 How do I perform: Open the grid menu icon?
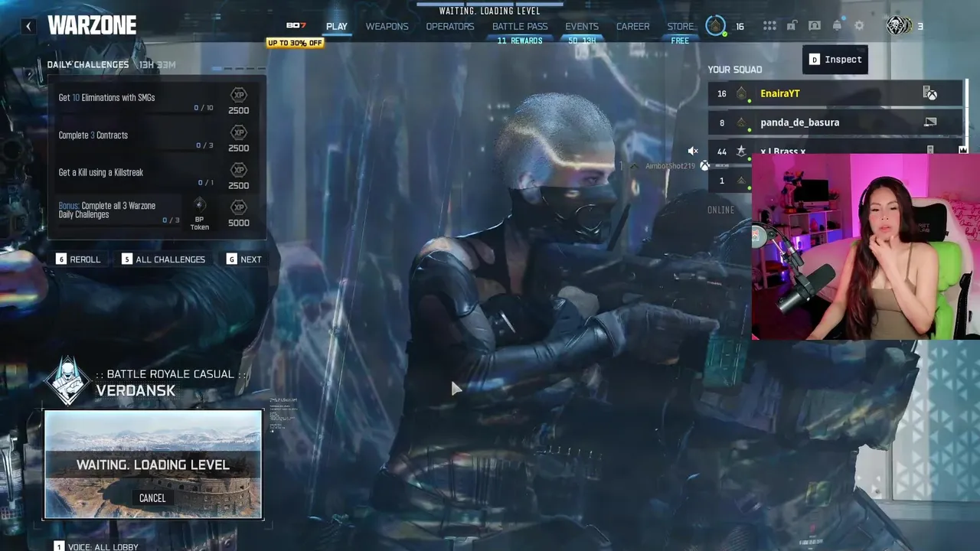[769, 26]
